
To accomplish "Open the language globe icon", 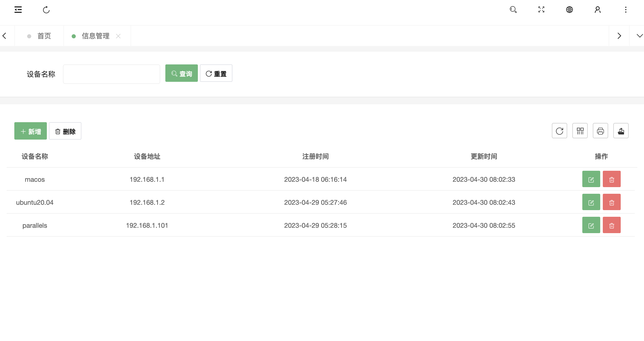I will click(570, 10).
